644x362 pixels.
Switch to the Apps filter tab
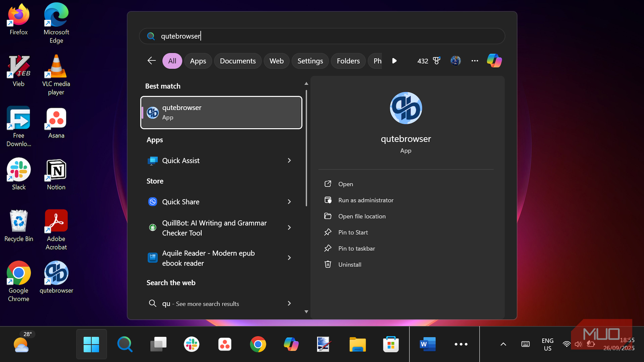tap(198, 61)
